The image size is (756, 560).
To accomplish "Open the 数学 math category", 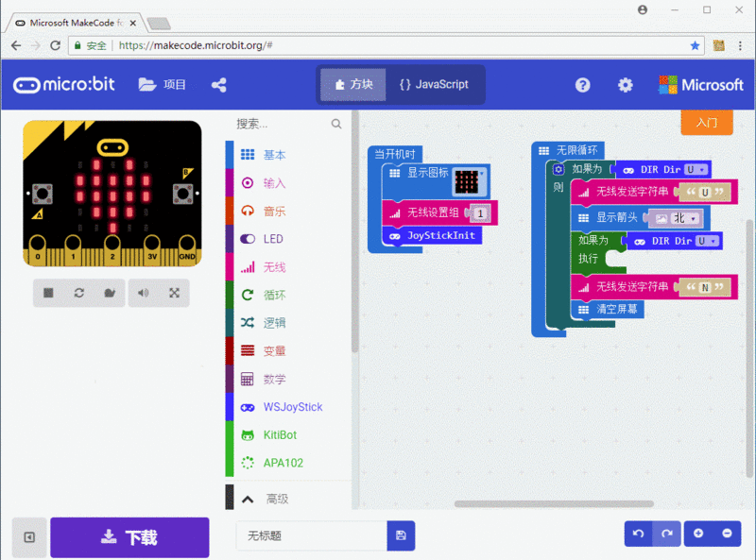I will [288, 380].
